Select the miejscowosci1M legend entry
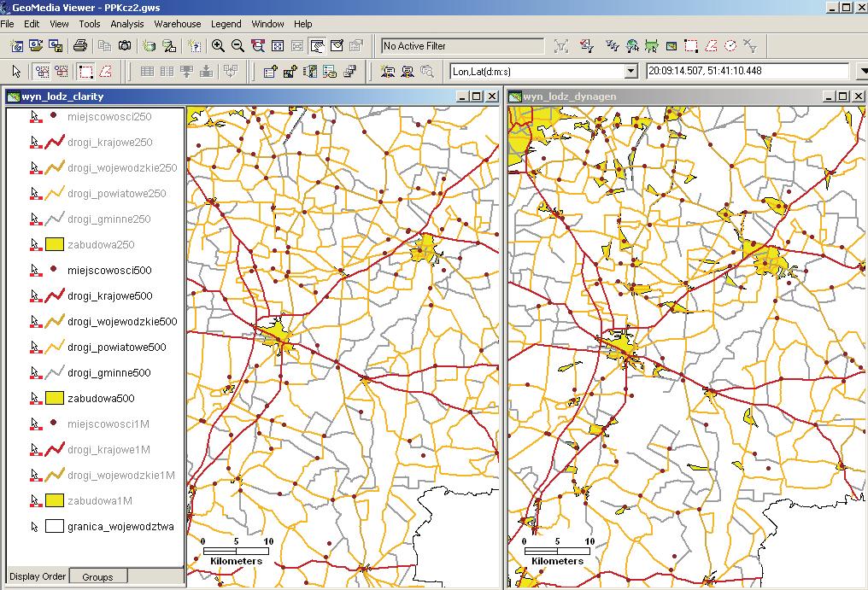 coord(108,424)
